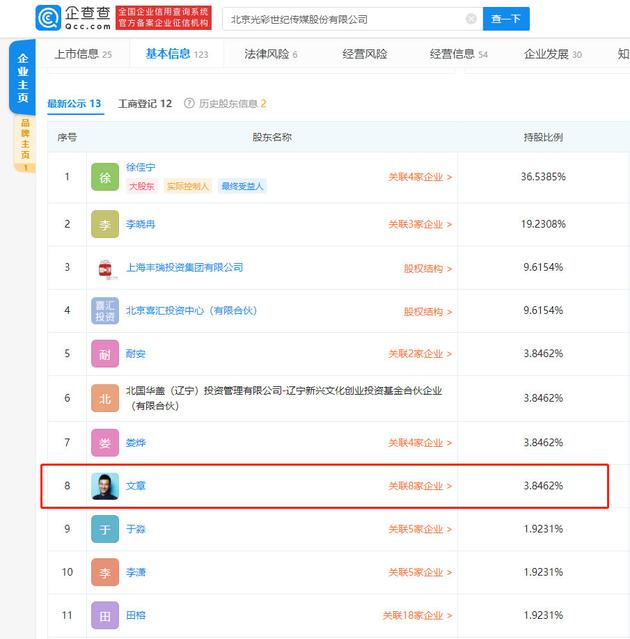
Task: Expand 关联5家企业 for 李潇
Action: [420, 573]
